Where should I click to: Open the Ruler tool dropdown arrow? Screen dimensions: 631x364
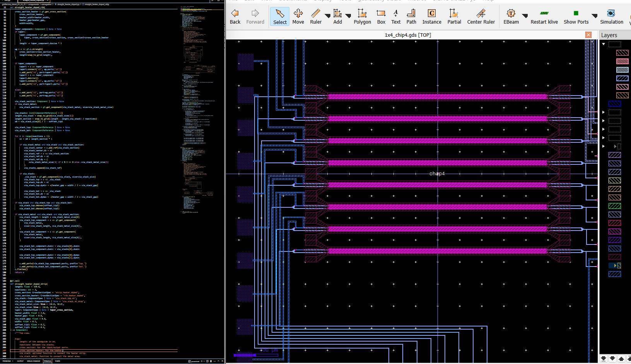pos(327,16)
